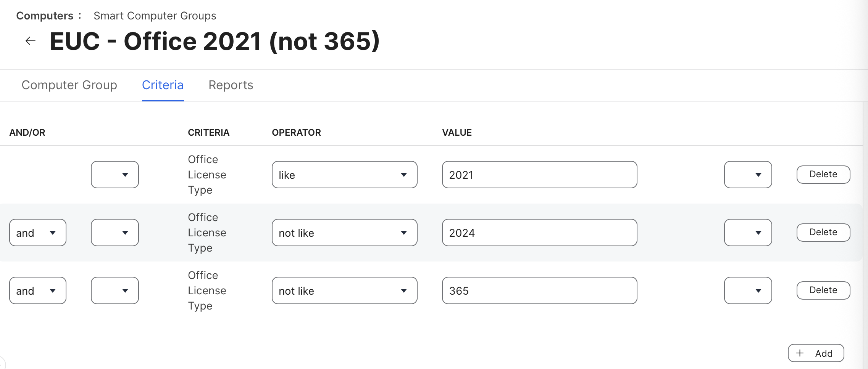Viewport: 868px width, 369px height.
Task: Open the opening-parenthesis dropdown in the 2021 row
Action: 115,175
